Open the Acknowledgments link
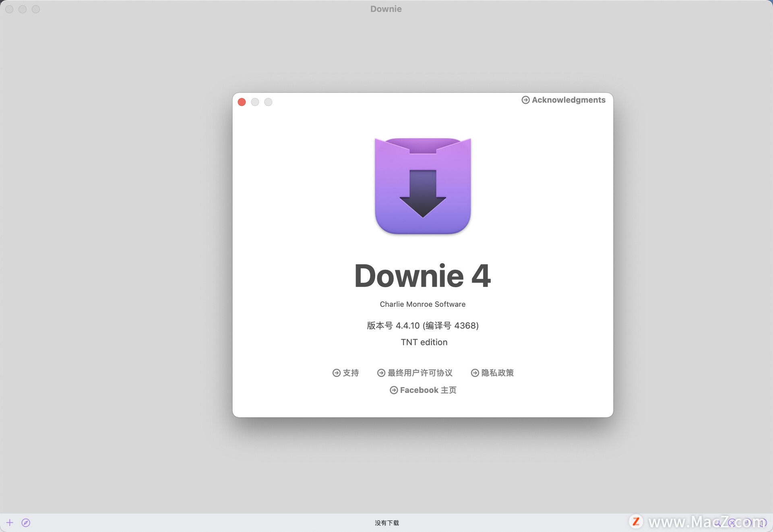 point(563,100)
